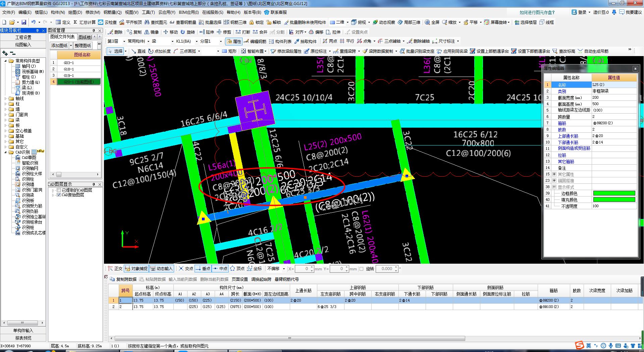Click the 锁定 lock icon

[x=257, y=22]
